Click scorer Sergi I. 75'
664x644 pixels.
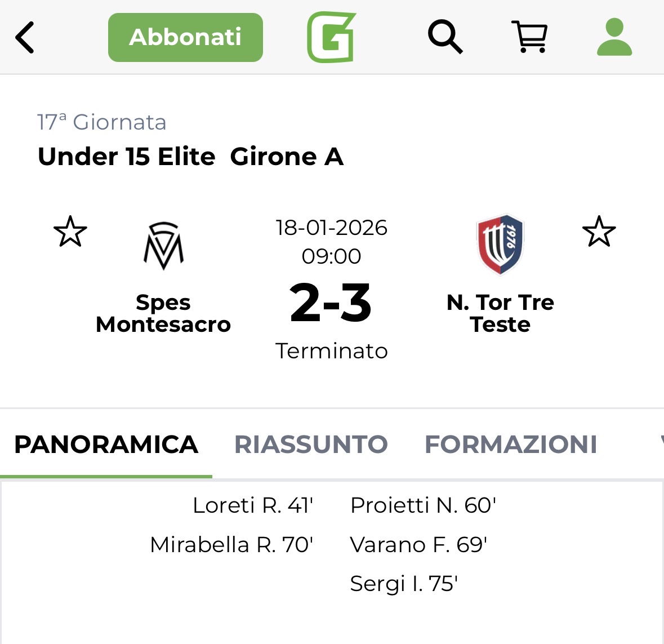point(404,584)
